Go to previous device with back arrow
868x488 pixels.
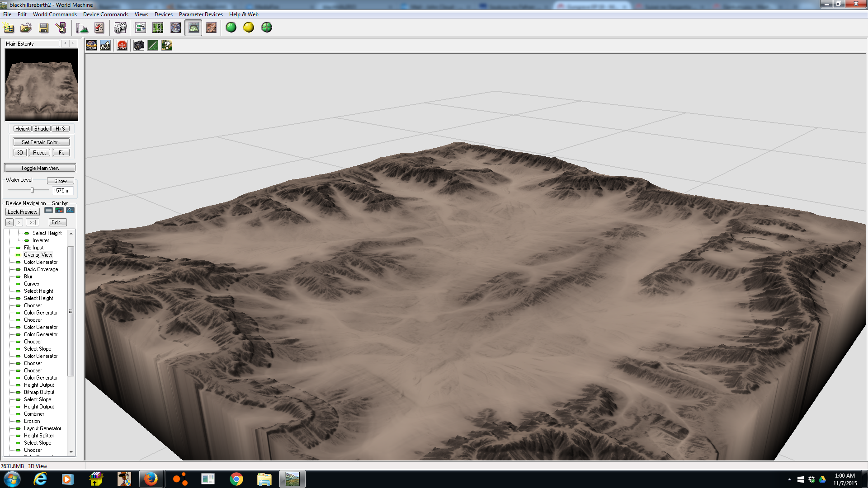click(9, 222)
